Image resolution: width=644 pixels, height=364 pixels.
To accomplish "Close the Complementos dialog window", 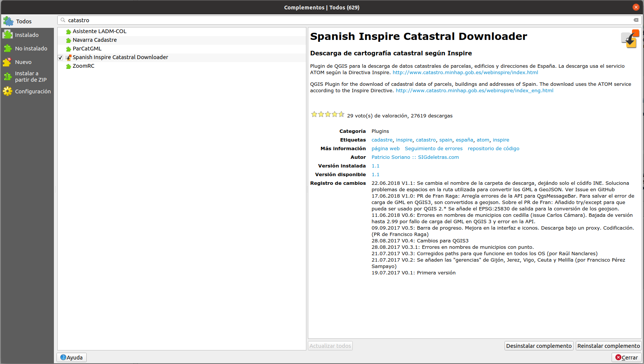I will 636,7.
